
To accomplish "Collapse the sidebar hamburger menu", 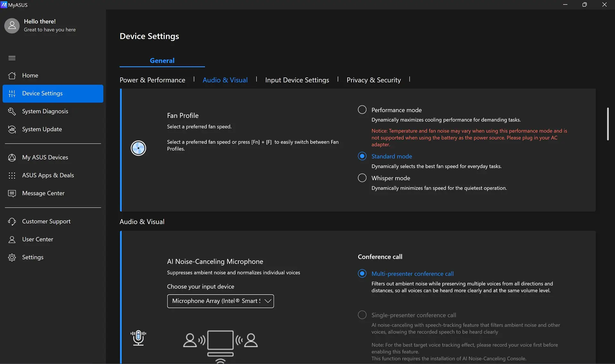I will pyautogui.click(x=12, y=58).
